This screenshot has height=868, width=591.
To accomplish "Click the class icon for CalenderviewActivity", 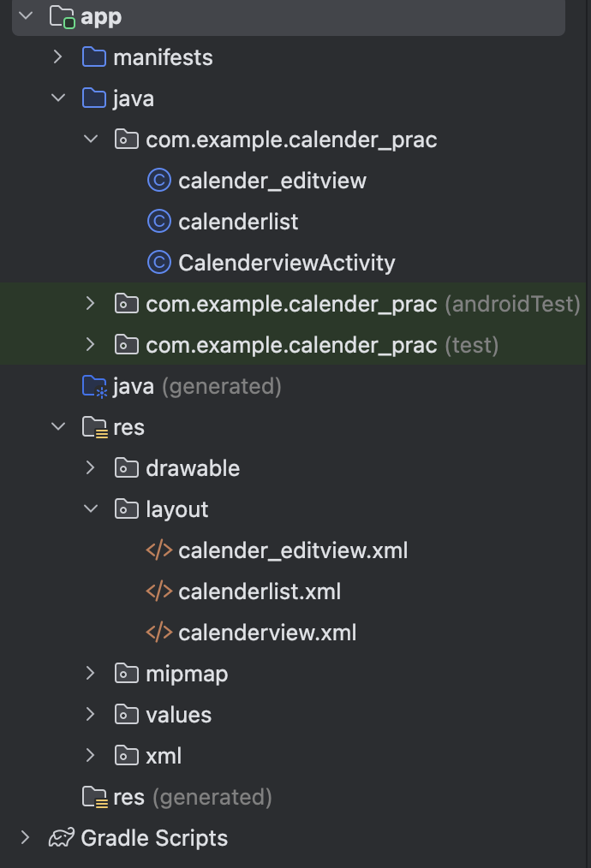I will tap(159, 263).
